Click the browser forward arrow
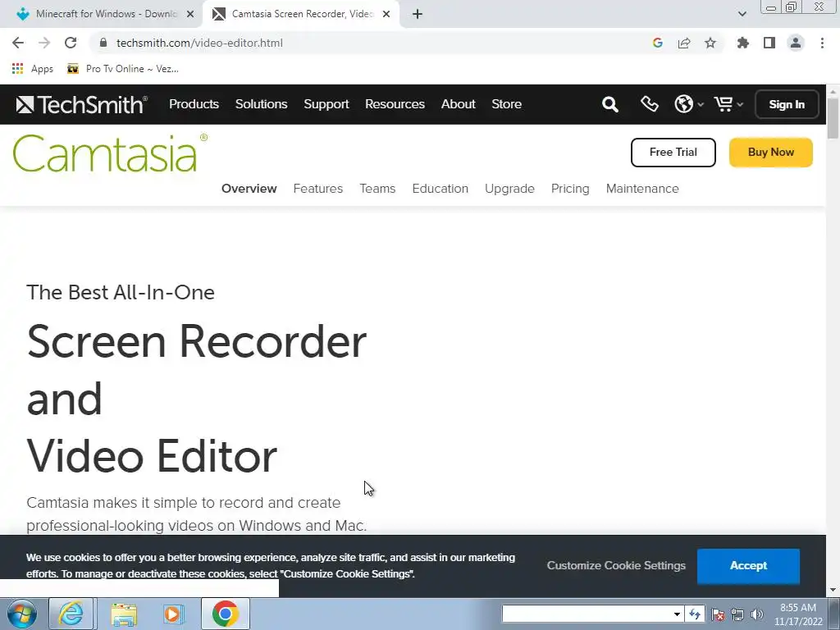Image resolution: width=840 pixels, height=630 pixels. point(44,43)
